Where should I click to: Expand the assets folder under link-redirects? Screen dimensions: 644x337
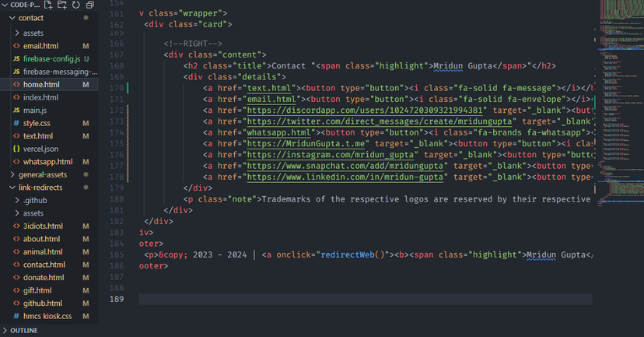click(x=17, y=213)
